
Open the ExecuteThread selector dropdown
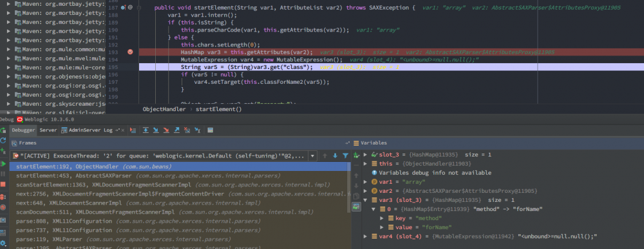point(313,156)
